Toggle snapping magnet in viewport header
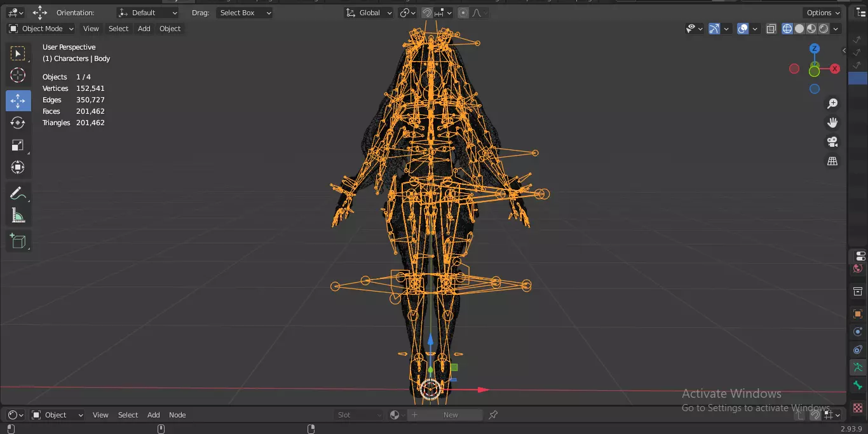This screenshot has height=434, width=868. (427, 13)
